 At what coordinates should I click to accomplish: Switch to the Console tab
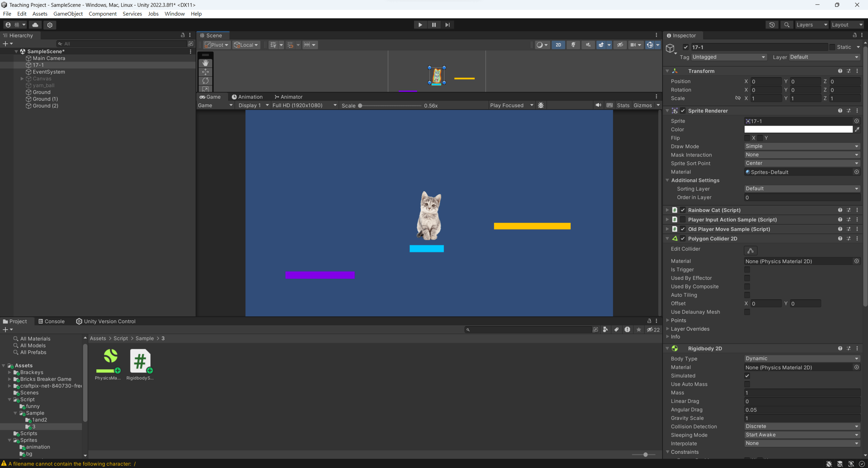51,321
